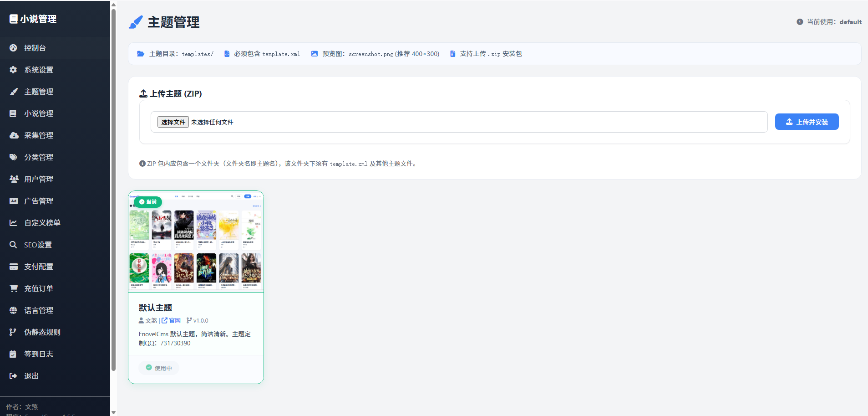Click the magnifier icon for SEO设置
The height and width of the screenshot is (416, 868).
pyautogui.click(x=13, y=245)
